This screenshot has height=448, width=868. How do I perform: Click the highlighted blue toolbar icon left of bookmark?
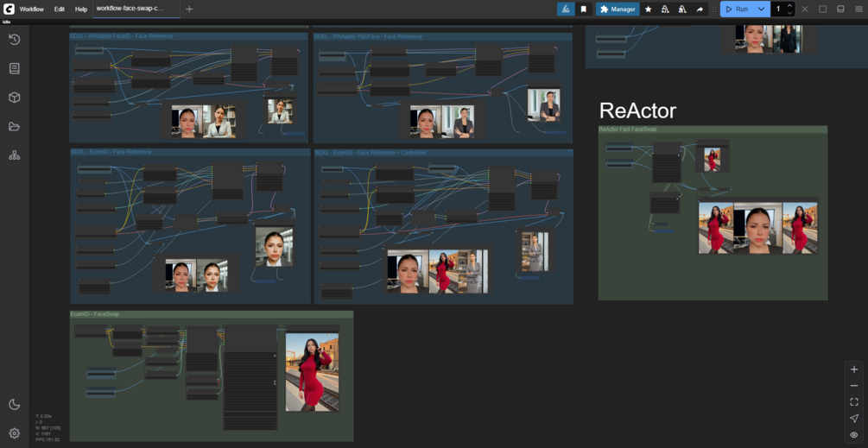coord(565,9)
